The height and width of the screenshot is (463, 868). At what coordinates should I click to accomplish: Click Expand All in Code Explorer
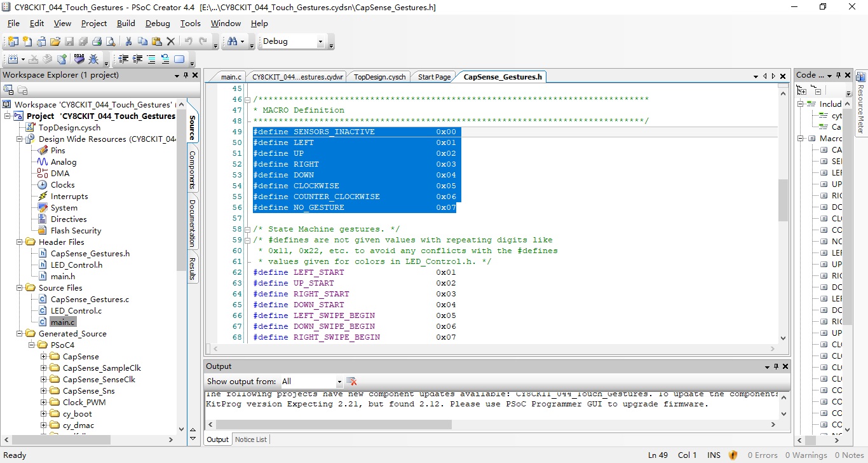[802, 91]
